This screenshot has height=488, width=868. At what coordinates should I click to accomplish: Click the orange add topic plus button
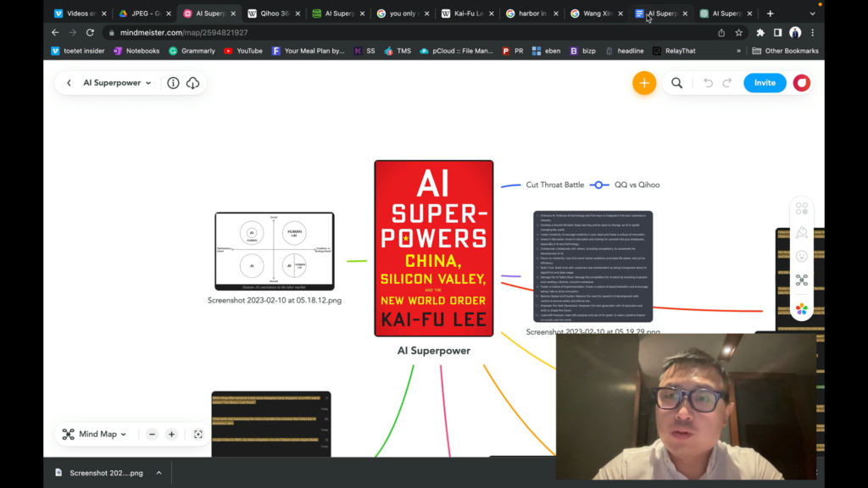(644, 83)
